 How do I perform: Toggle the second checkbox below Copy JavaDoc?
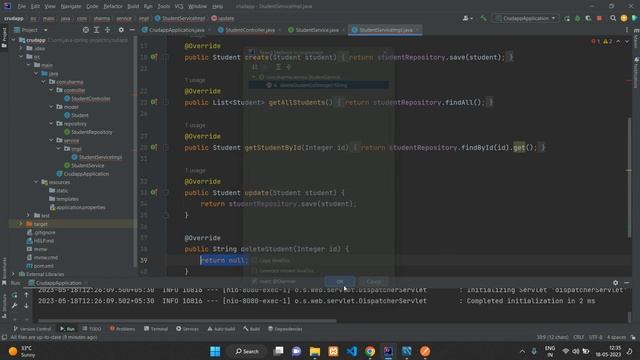tap(254, 271)
